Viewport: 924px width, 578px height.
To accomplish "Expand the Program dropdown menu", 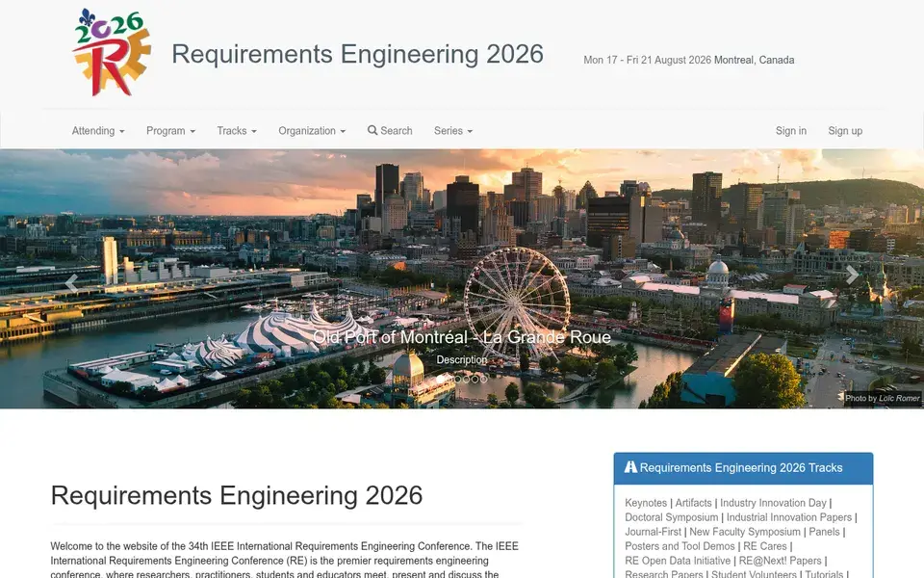I will point(171,131).
